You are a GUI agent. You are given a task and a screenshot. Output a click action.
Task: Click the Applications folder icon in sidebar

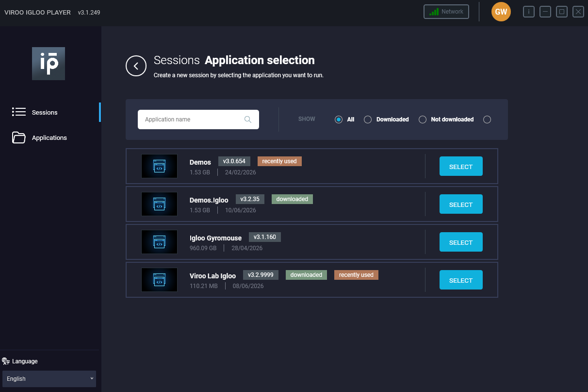point(19,137)
